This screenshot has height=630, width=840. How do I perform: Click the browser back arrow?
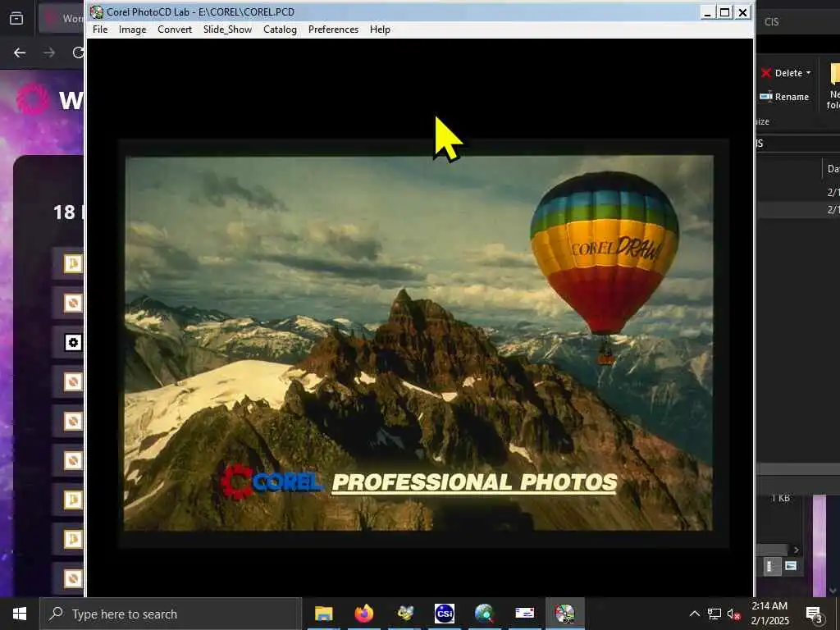20,52
